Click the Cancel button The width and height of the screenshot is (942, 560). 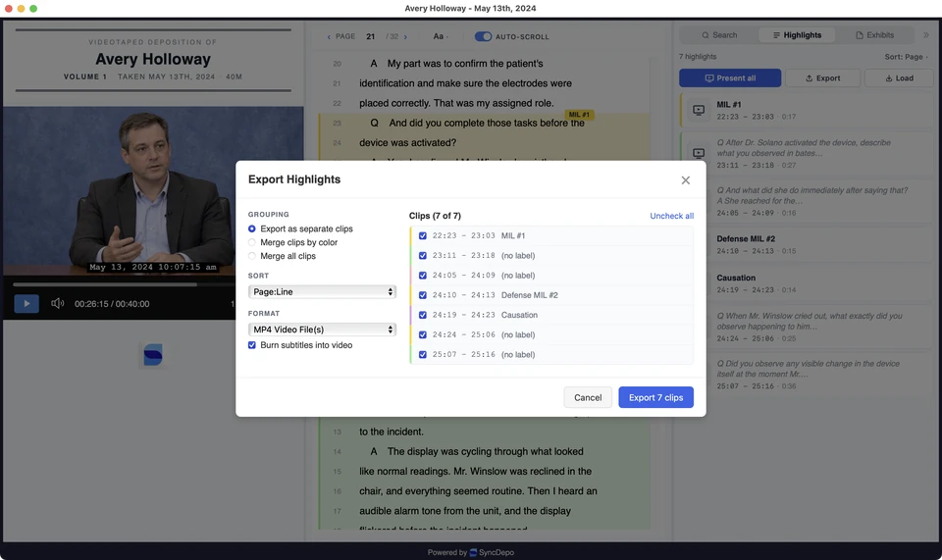click(x=588, y=397)
